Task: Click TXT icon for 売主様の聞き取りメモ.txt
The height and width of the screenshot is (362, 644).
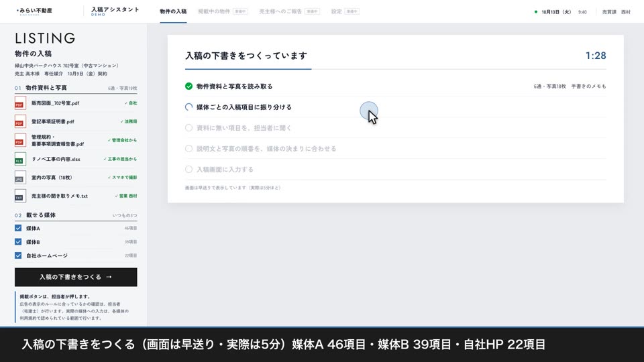Action: pyautogui.click(x=20, y=196)
